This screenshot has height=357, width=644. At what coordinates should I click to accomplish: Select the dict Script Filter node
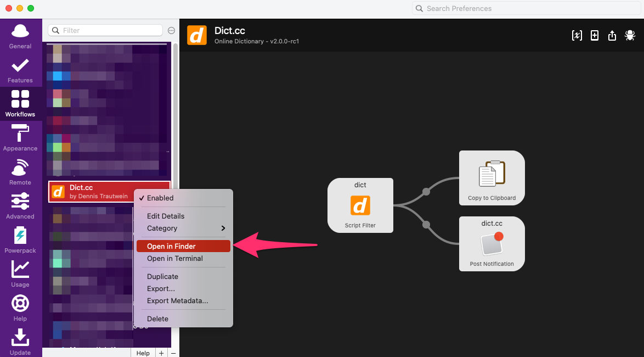(360, 205)
